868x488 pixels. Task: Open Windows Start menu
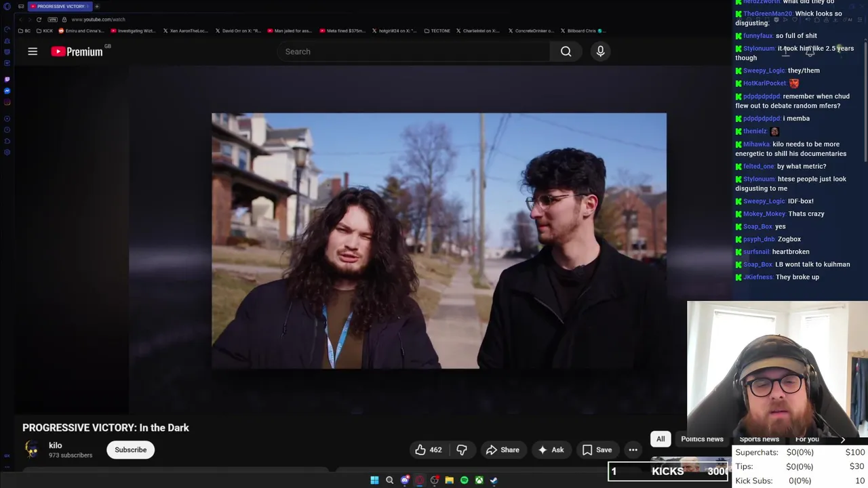[374, 481]
